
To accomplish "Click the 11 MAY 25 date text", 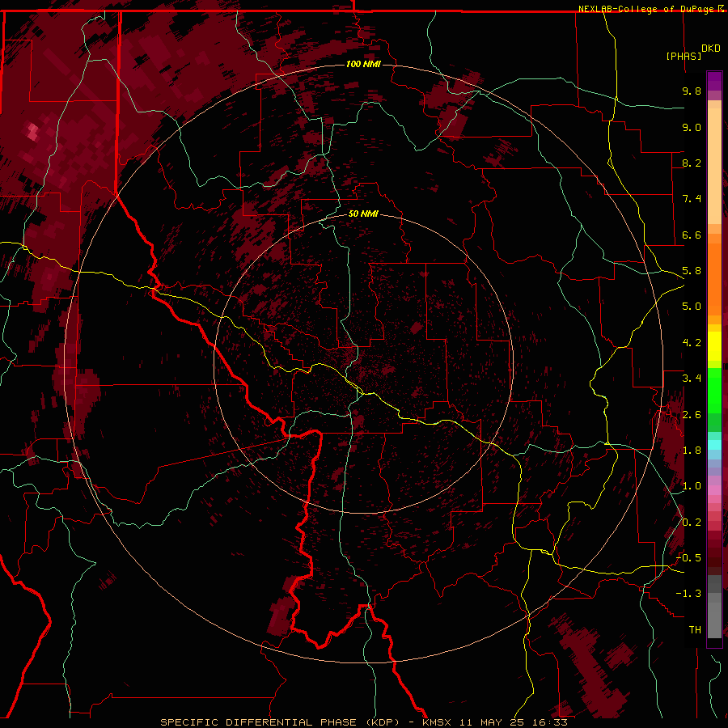I will tap(493, 722).
